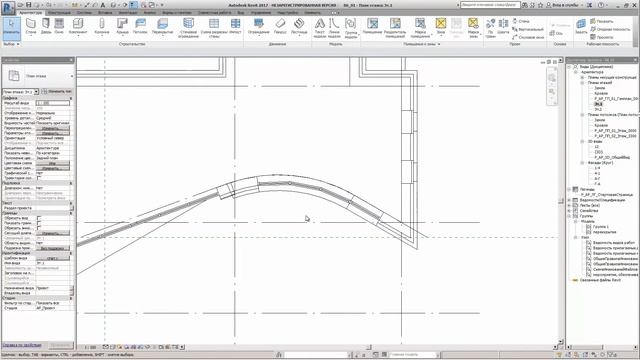Viewport: 640px width, 360px height.
Task: Click the drawing area vertical scrollbar
Action: (x=561, y=200)
